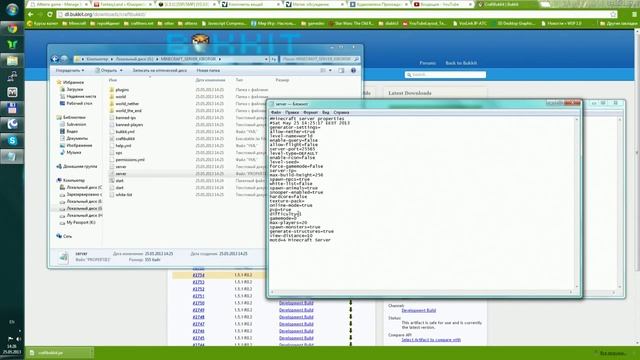Select Музыка library in Explorer sidebar
The height and width of the screenshot is (360, 640).
(73, 152)
